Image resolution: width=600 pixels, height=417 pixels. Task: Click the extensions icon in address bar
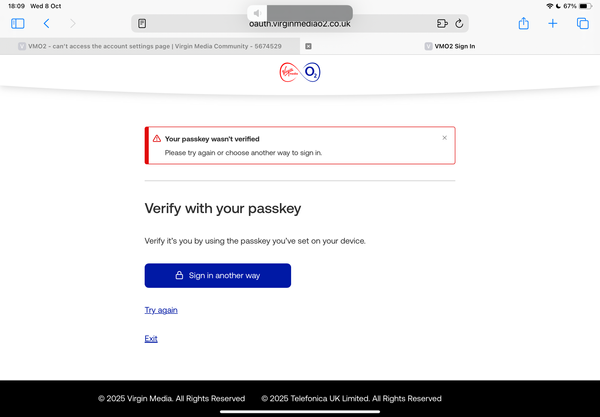tap(442, 23)
